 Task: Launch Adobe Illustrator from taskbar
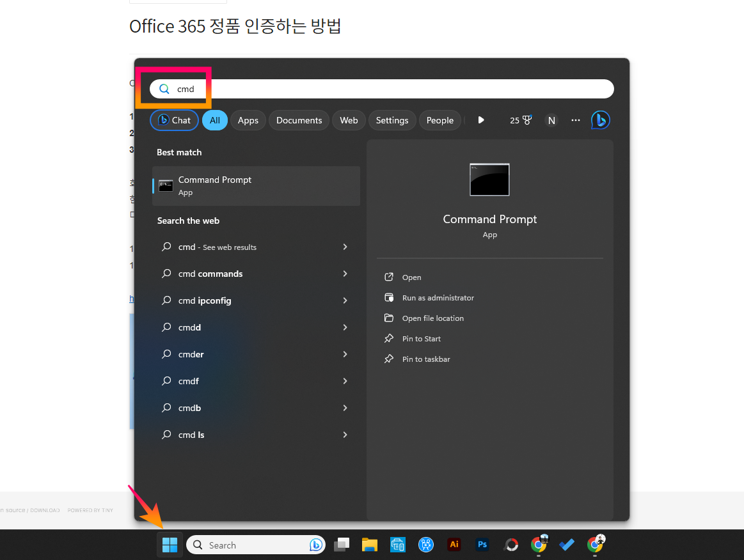tap(454, 545)
